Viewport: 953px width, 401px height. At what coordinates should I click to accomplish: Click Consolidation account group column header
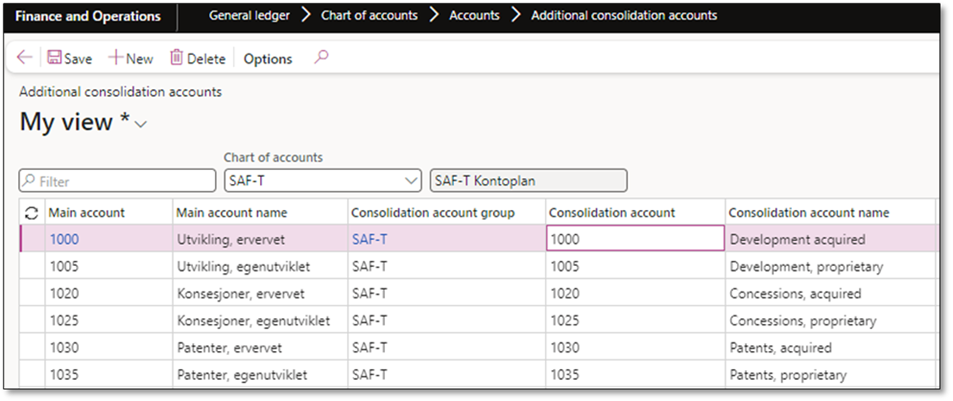click(x=433, y=213)
